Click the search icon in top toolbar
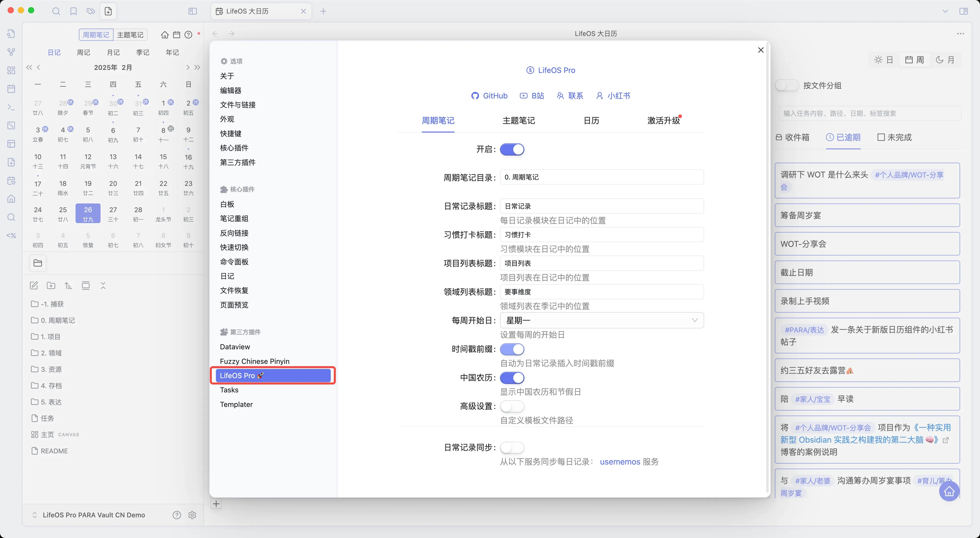 56,11
